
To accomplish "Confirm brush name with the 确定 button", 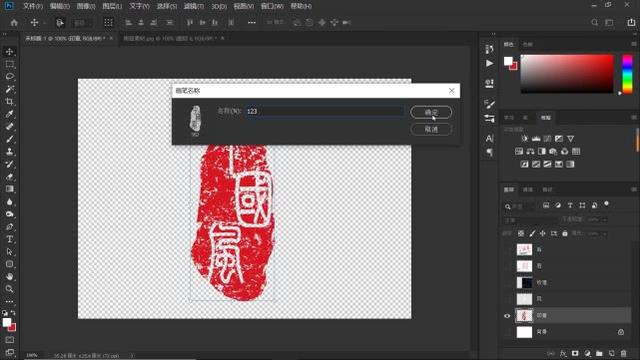I will pos(431,112).
